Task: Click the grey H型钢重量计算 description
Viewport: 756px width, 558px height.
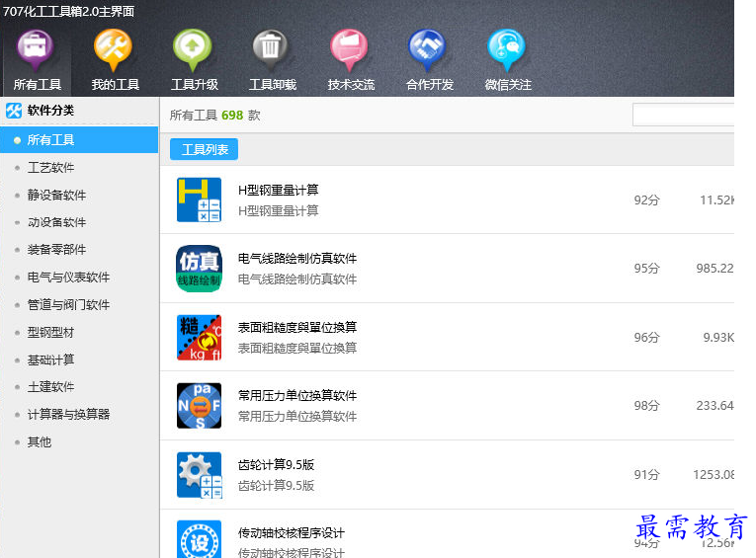Action: tap(279, 211)
